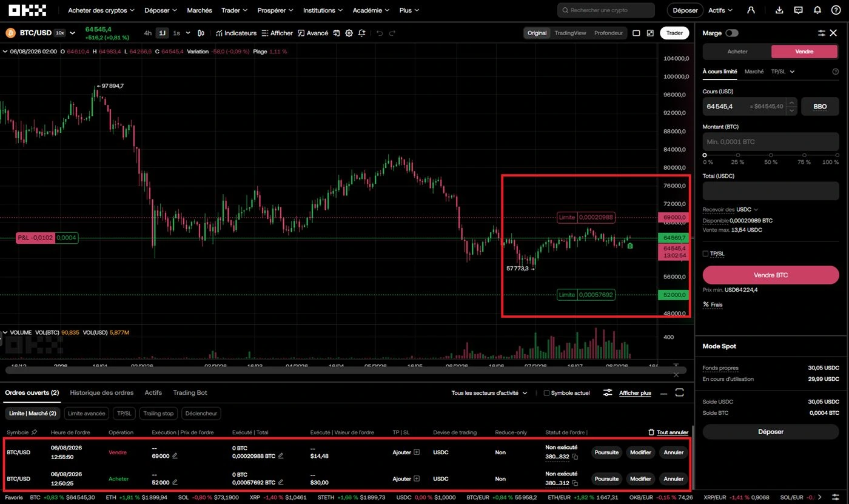Switch chart view to TradingView
The image size is (849, 504).
pos(570,33)
